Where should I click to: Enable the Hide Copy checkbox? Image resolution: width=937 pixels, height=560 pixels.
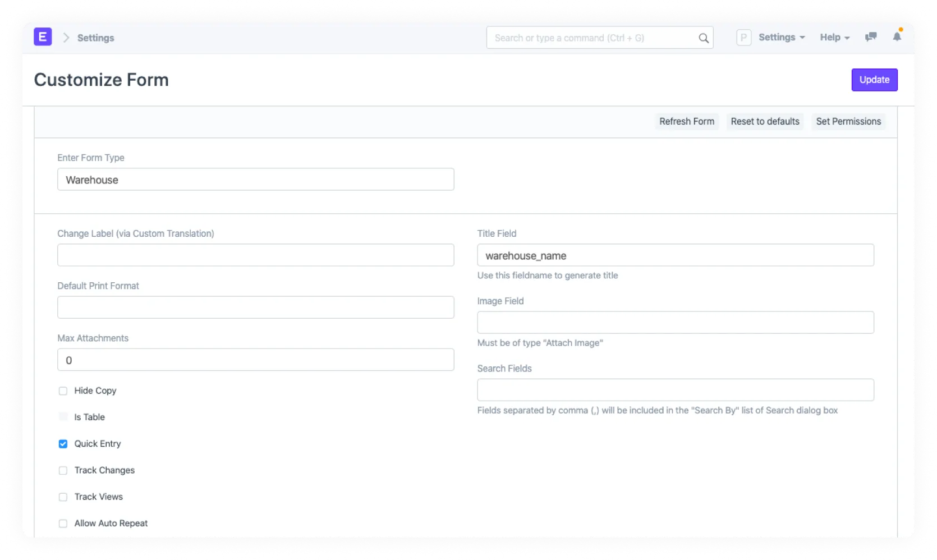[63, 391]
